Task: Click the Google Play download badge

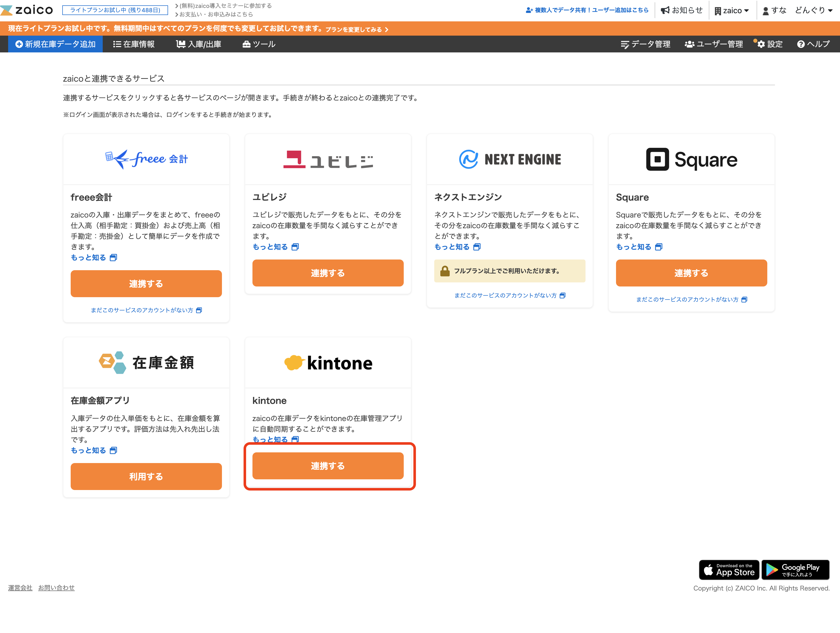Action: (x=796, y=570)
